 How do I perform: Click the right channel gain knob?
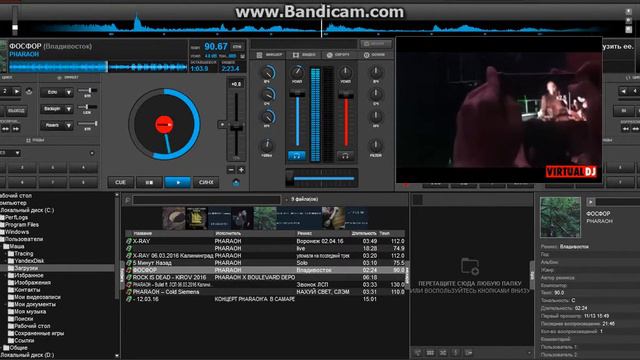[x=346, y=73]
